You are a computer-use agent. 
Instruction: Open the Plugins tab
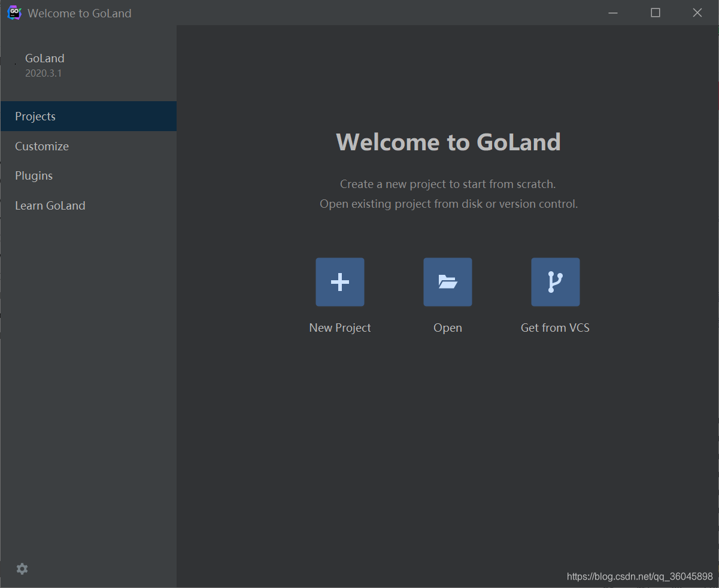pyautogui.click(x=89, y=175)
